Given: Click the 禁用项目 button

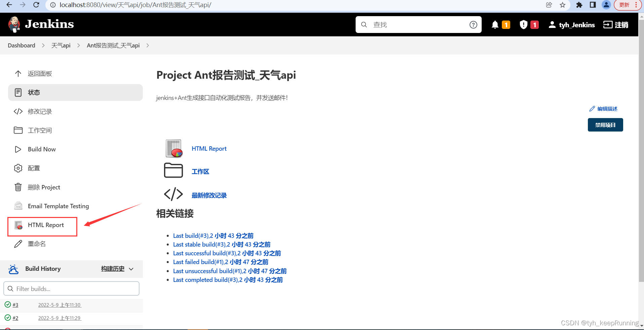Looking at the screenshot, I should click(605, 125).
